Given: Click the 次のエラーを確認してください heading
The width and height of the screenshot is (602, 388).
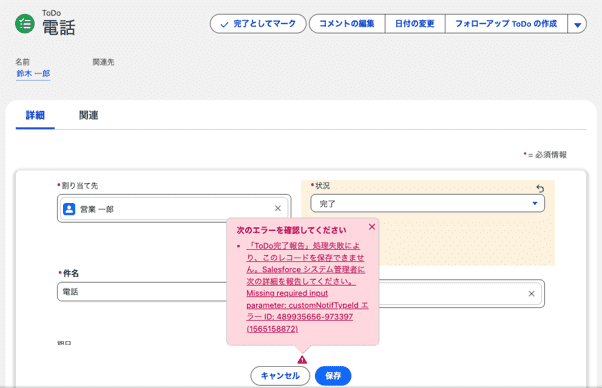Looking at the screenshot, I should [x=291, y=230].
